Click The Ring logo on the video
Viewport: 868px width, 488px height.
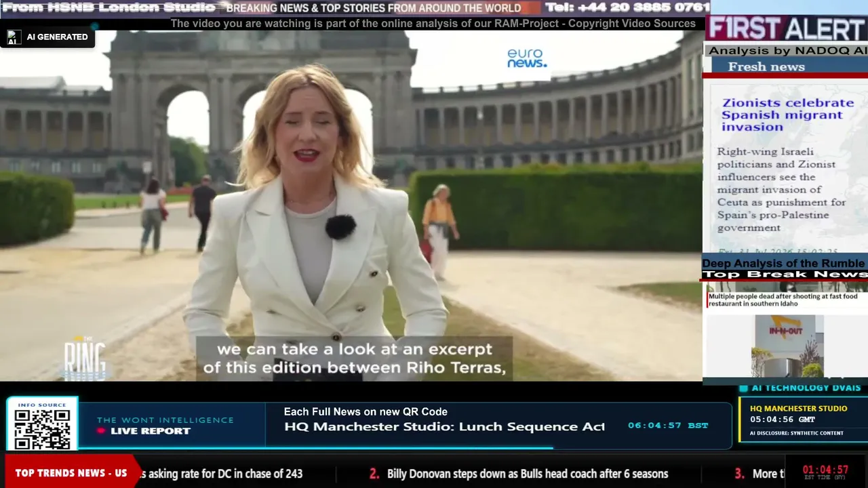point(85,358)
